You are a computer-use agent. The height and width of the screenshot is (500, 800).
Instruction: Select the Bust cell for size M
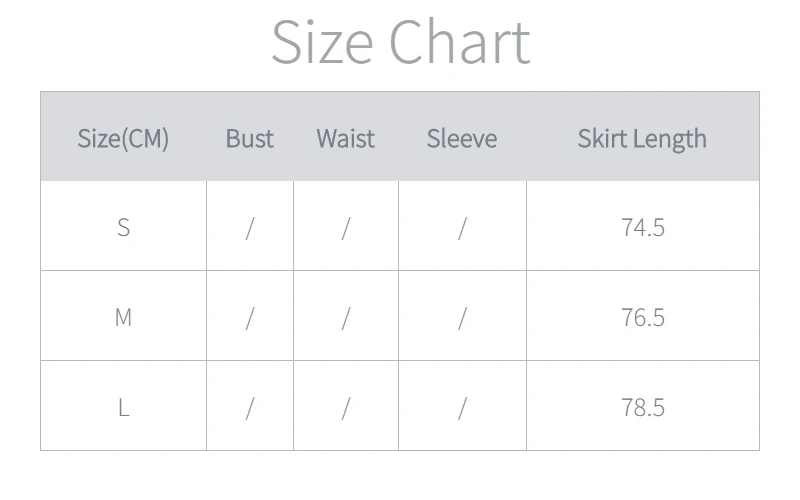click(x=249, y=318)
